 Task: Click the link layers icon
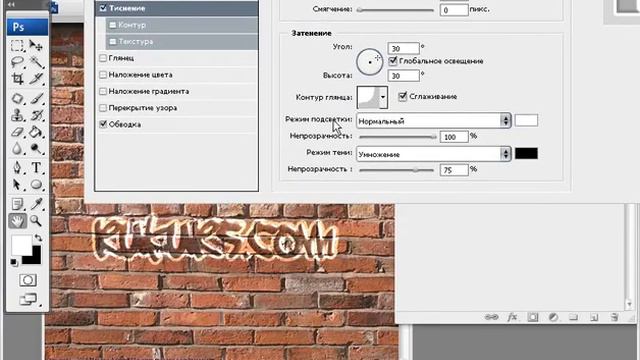[491, 317]
